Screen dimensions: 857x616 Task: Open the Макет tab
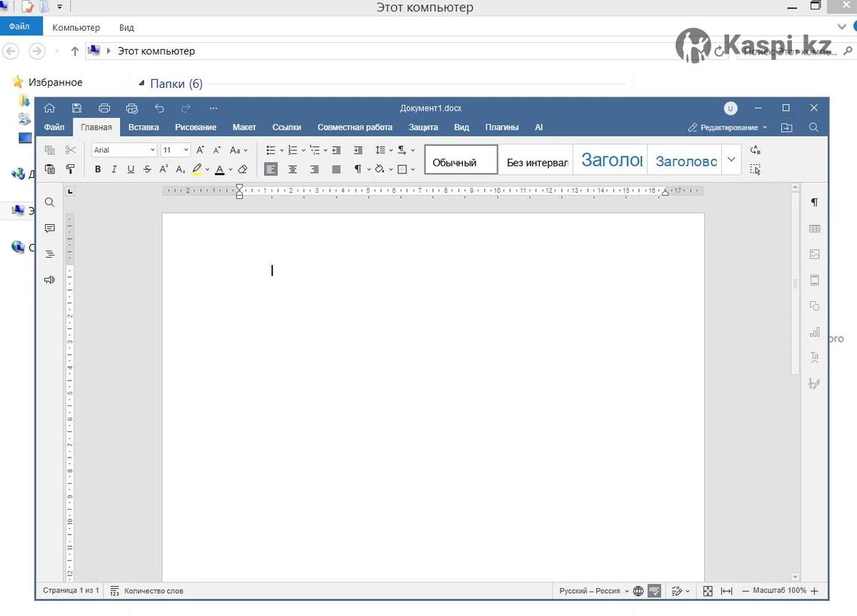pyautogui.click(x=244, y=127)
